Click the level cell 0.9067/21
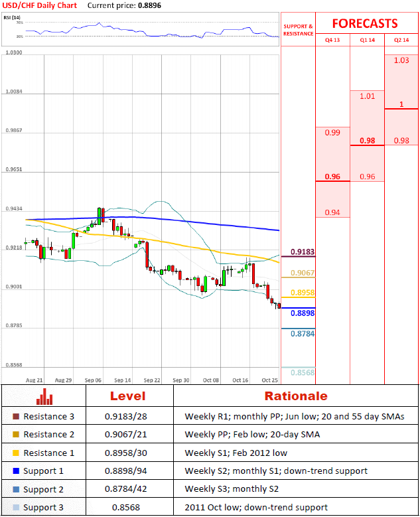 click(x=126, y=434)
